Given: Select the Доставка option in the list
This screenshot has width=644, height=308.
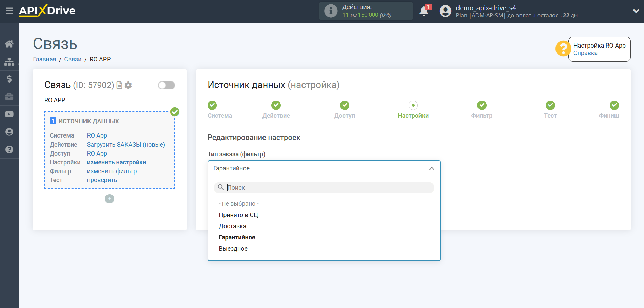Looking at the screenshot, I should (233, 226).
